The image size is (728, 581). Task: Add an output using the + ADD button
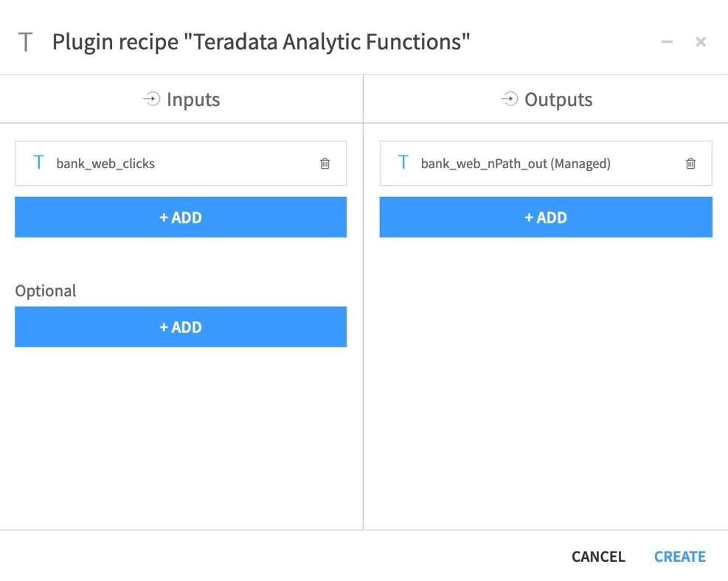point(546,217)
